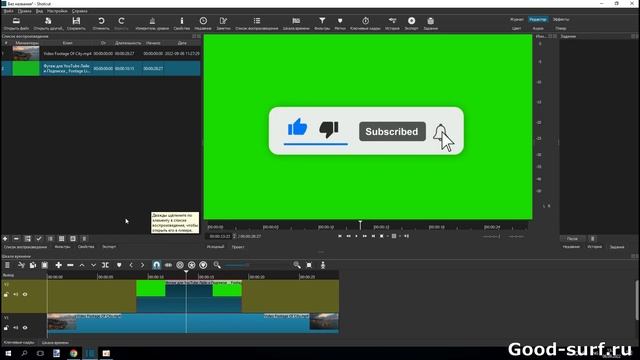Add source to playlist with plus icon
This screenshot has height=360, width=640.
(5, 239)
